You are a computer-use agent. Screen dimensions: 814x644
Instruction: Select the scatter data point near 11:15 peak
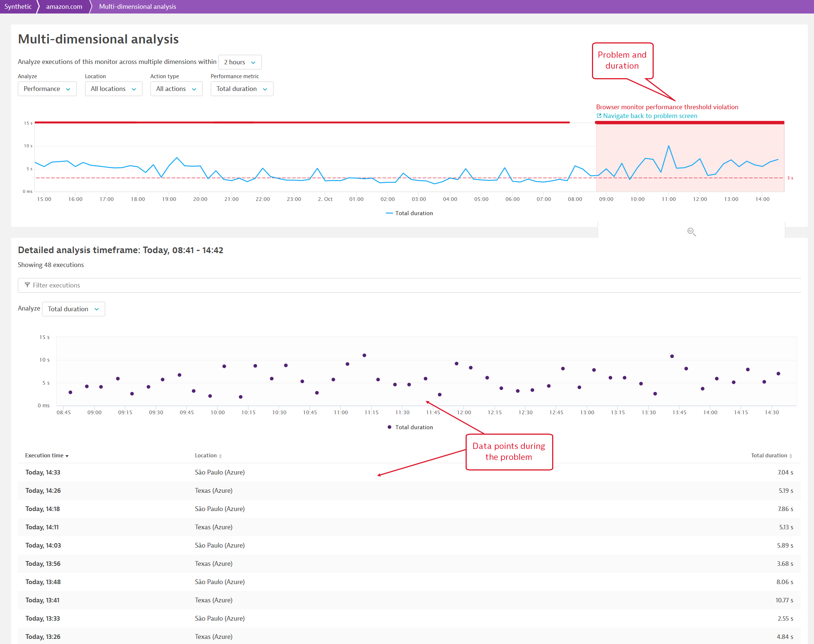point(364,355)
